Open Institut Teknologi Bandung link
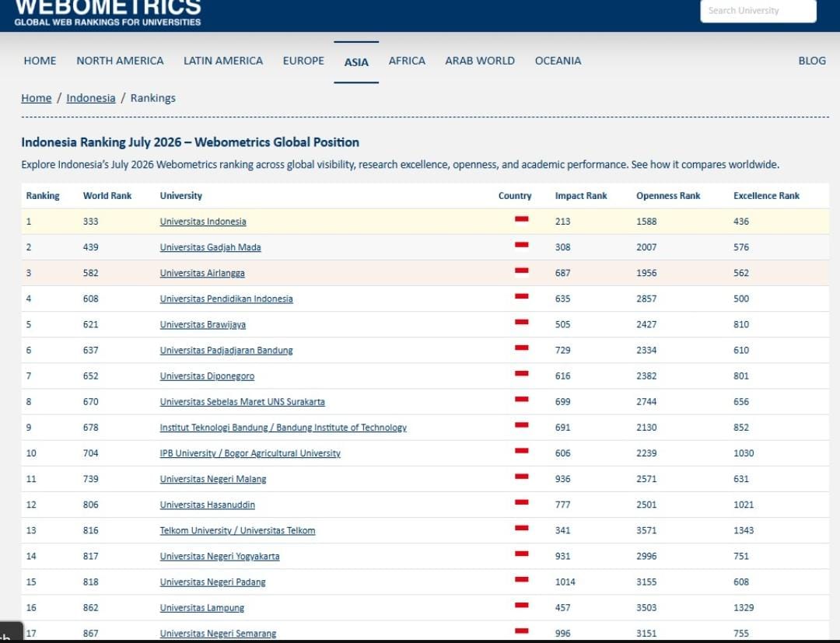 point(283,427)
